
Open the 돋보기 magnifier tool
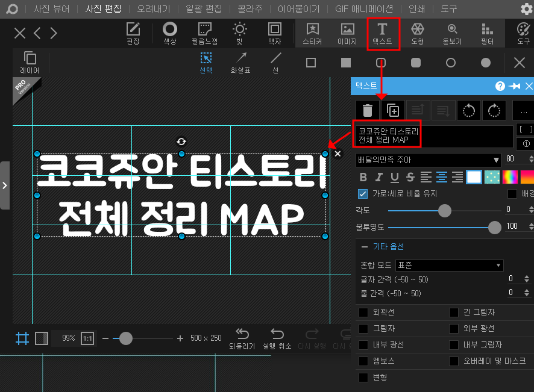452,33
